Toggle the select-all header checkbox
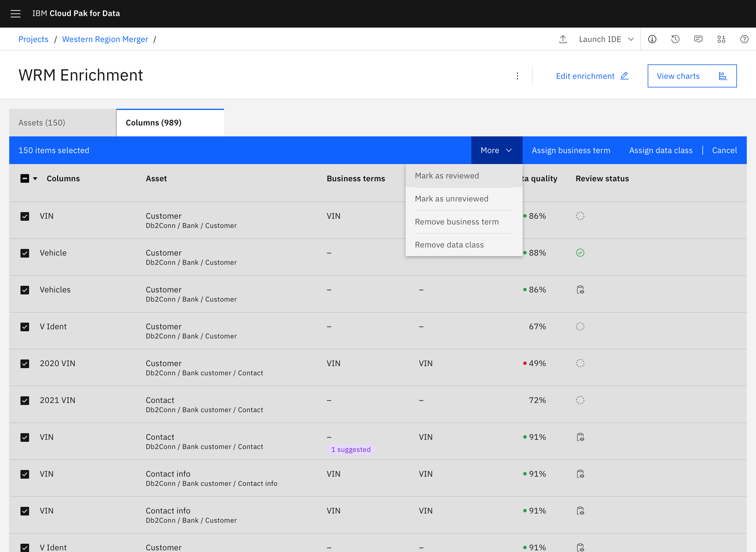This screenshot has width=756, height=552. 25,179
